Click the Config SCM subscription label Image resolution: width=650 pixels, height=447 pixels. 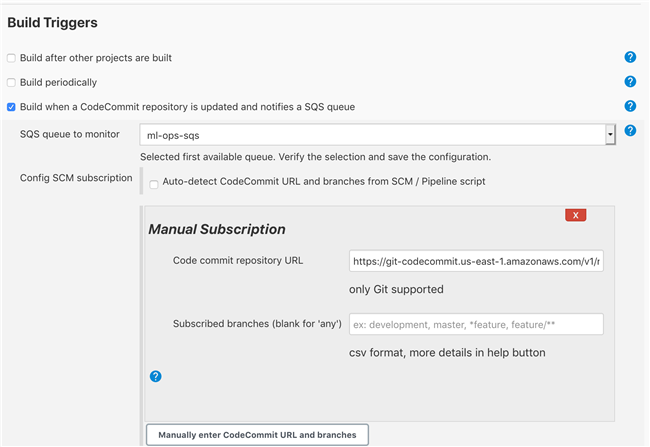tap(76, 178)
